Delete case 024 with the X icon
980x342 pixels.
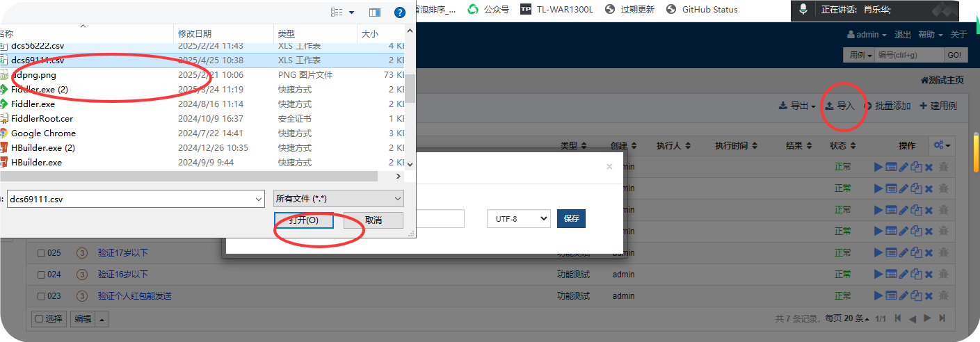tap(929, 275)
